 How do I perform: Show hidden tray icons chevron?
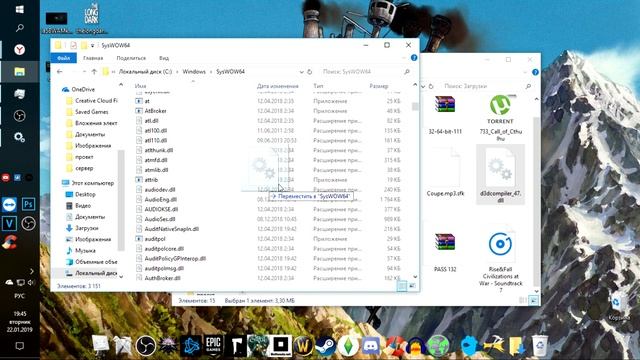click(32, 271)
